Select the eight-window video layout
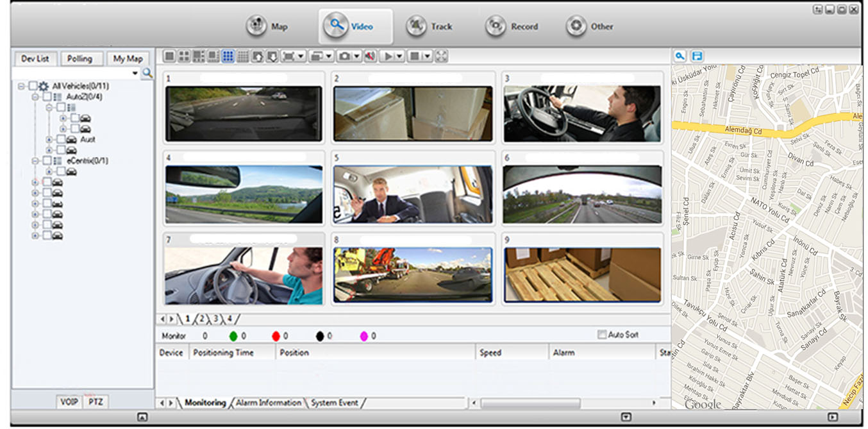Image resolution: width=868 pixels, height=429 pixels. 213,56
